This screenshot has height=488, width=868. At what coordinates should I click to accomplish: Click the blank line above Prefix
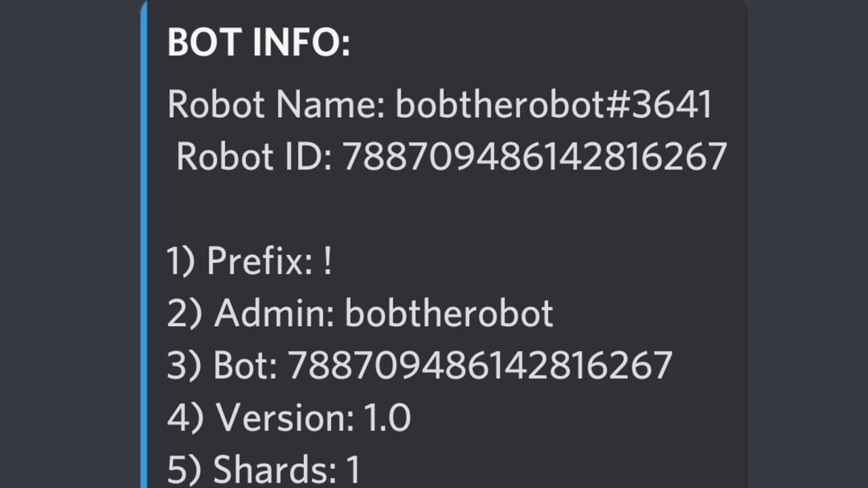pyautogui.click(x=448, y=209)
